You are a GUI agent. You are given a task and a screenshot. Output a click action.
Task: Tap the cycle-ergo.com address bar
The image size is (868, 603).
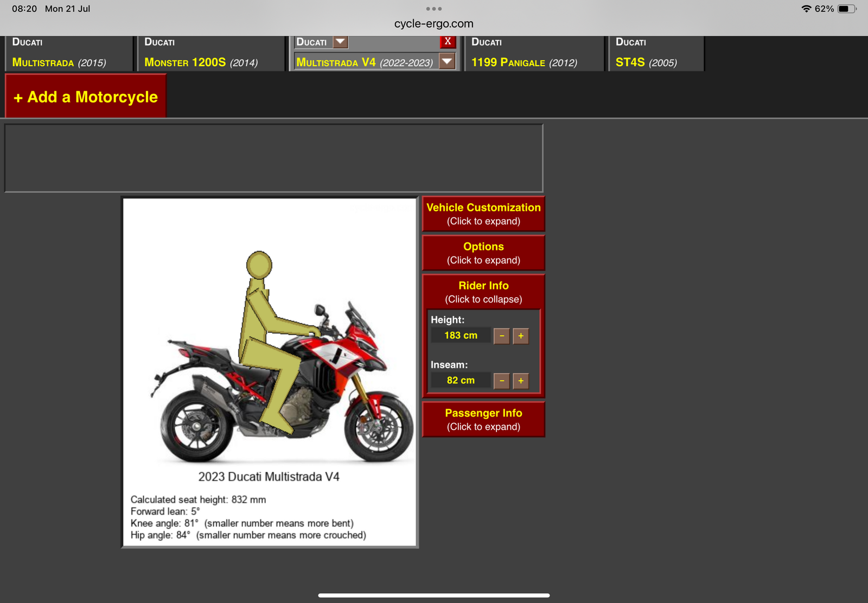[433, 24]
